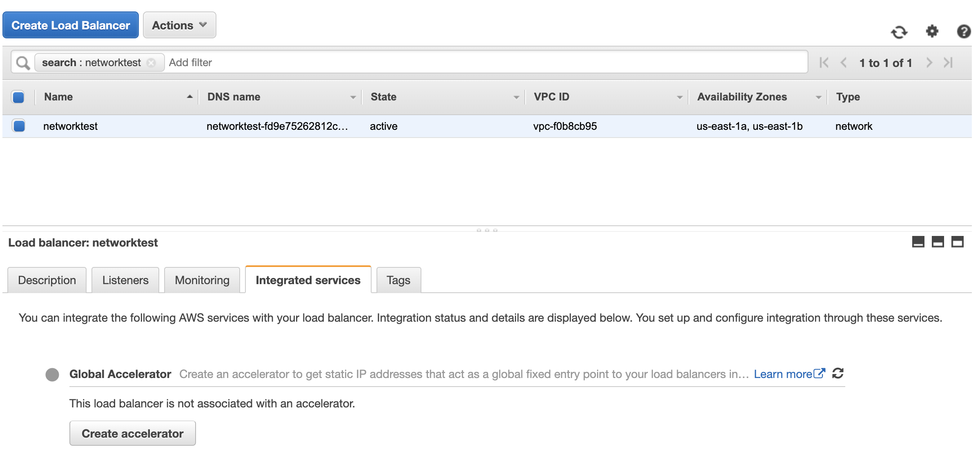Image resolution: width=980 pixels, height=467 pixels.
Task: Go to next results page arrow
Action: coord(929,63)
